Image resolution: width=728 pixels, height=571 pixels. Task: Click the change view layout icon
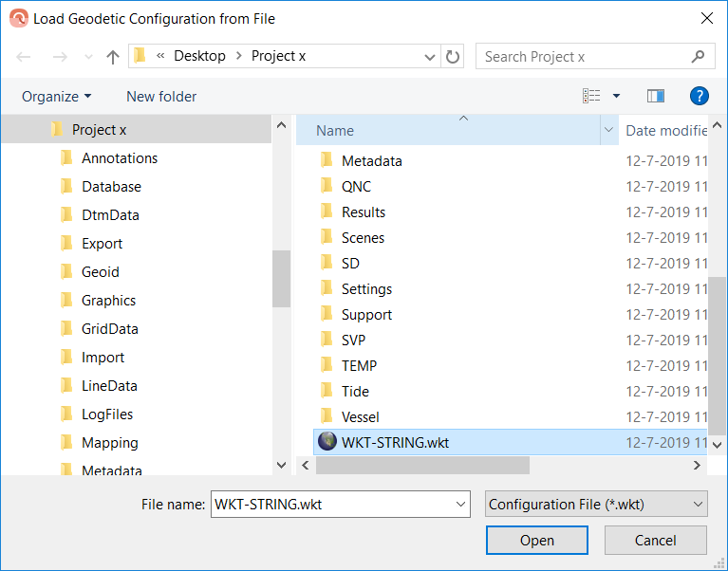tap(592, 96)
